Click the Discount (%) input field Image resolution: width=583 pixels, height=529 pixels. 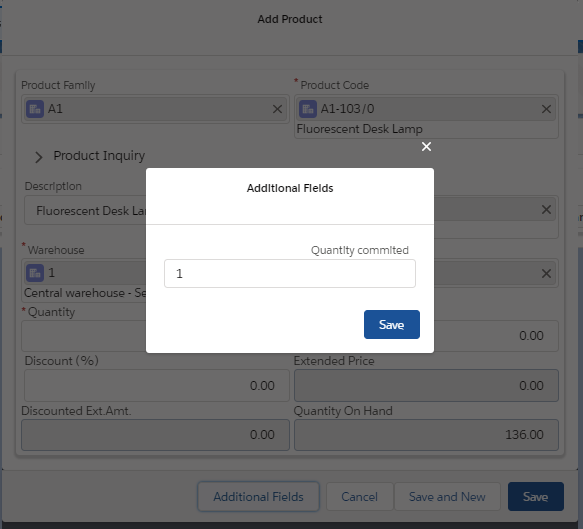pos(157,386)
